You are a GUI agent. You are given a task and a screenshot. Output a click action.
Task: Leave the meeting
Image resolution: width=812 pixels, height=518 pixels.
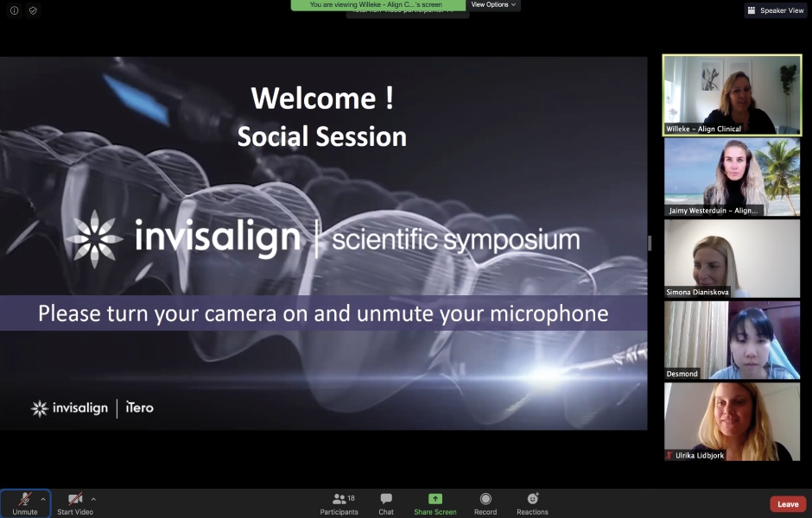point(788,504)
